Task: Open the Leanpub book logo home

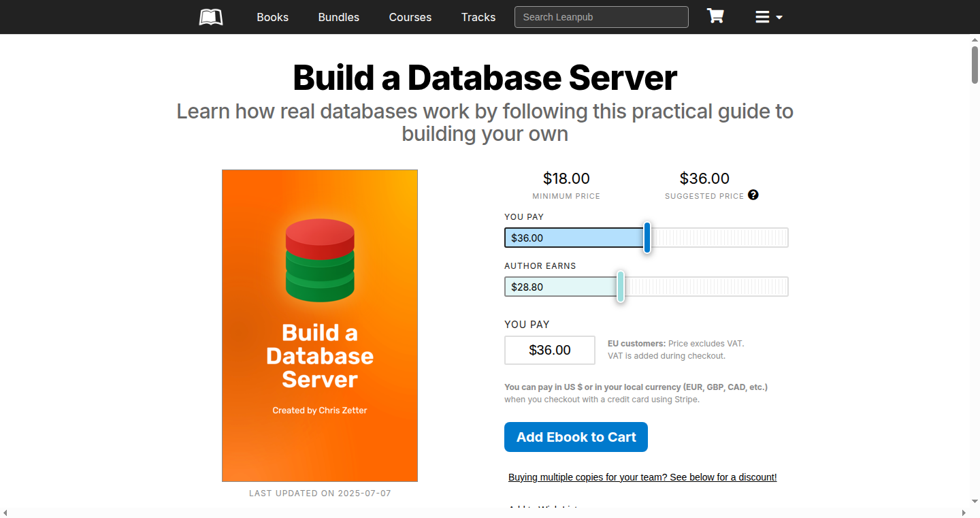Action: point(211,17)
